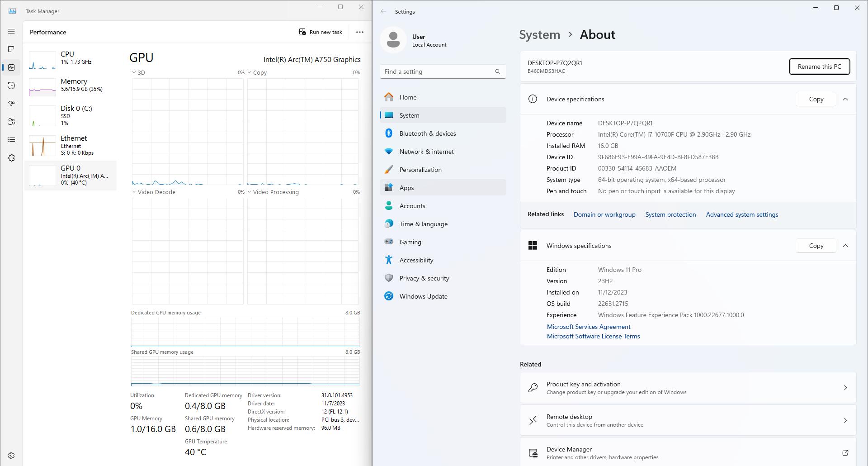Screen dimensions: 868x466
Task: Open Bluetooth & devices settings
Action: [x=443, y=133]
